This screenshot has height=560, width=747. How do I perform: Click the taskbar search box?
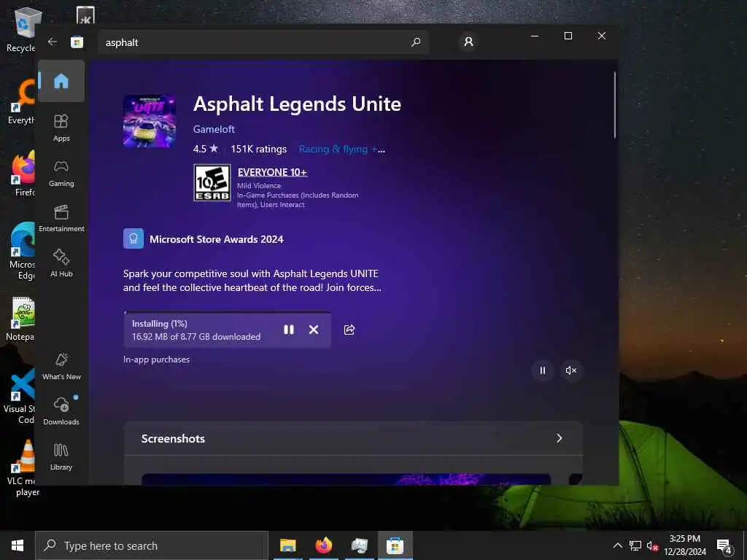coord(152,545)
